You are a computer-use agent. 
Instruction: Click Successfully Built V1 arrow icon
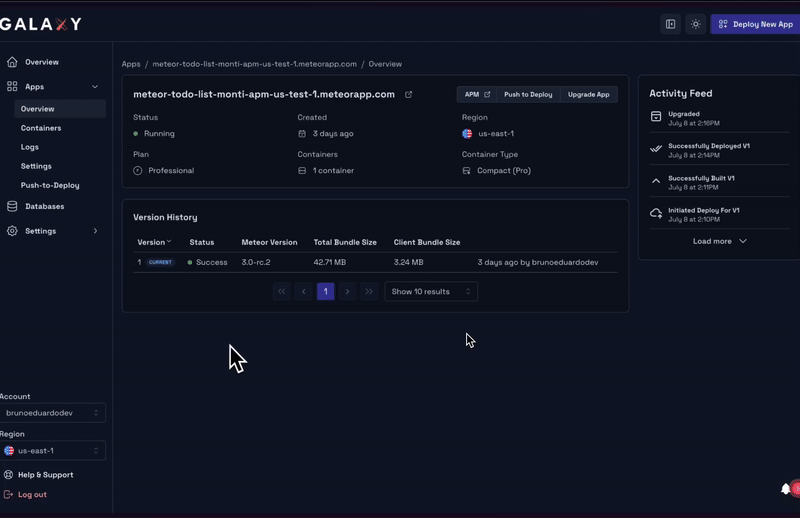point(656,181)
